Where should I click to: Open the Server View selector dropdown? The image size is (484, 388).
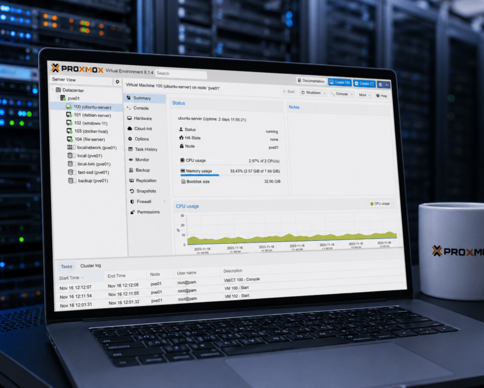coord(81,80)
